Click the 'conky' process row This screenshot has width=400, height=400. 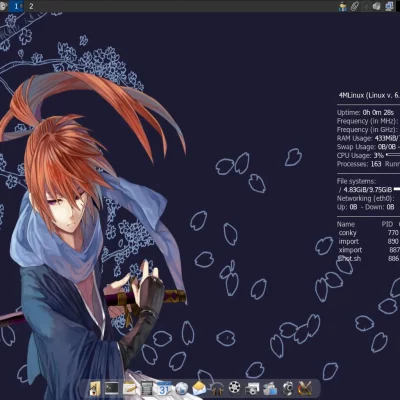(x=368, y=233)
